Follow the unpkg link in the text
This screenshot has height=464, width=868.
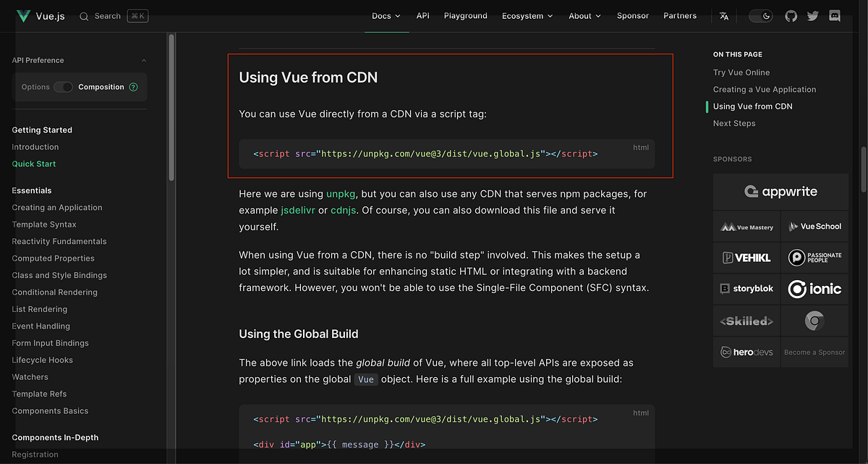[341, 194]
